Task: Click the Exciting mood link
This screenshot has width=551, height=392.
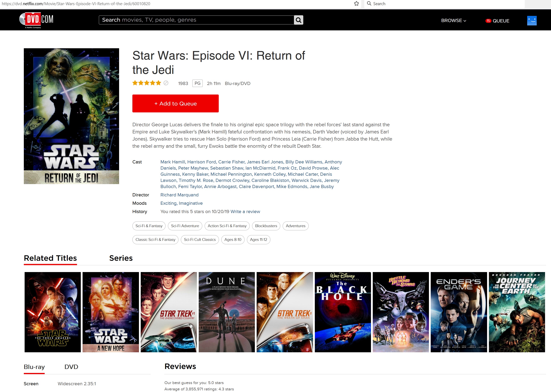Action: pyautogui.click(x=168, y=203)
